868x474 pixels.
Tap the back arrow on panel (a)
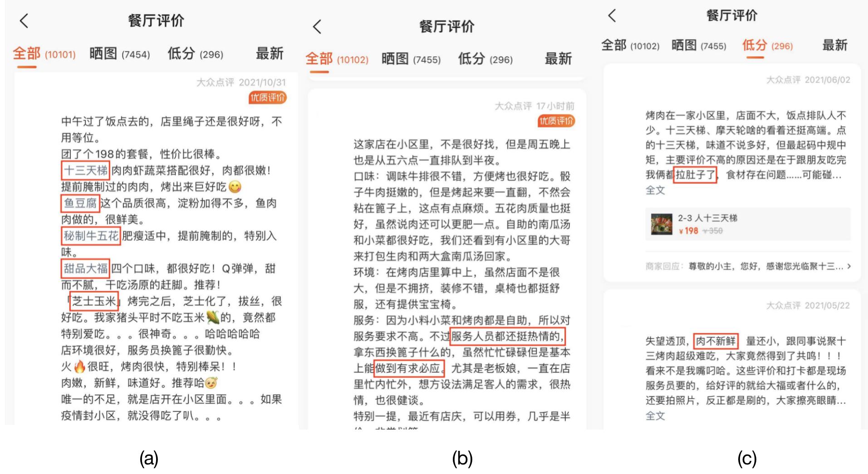point(23,20)
